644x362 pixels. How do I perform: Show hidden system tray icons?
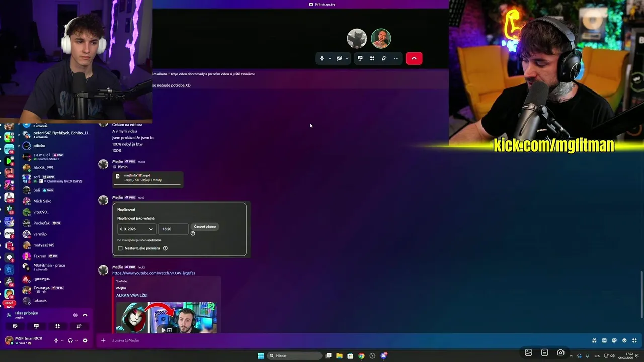pos(571,356)
